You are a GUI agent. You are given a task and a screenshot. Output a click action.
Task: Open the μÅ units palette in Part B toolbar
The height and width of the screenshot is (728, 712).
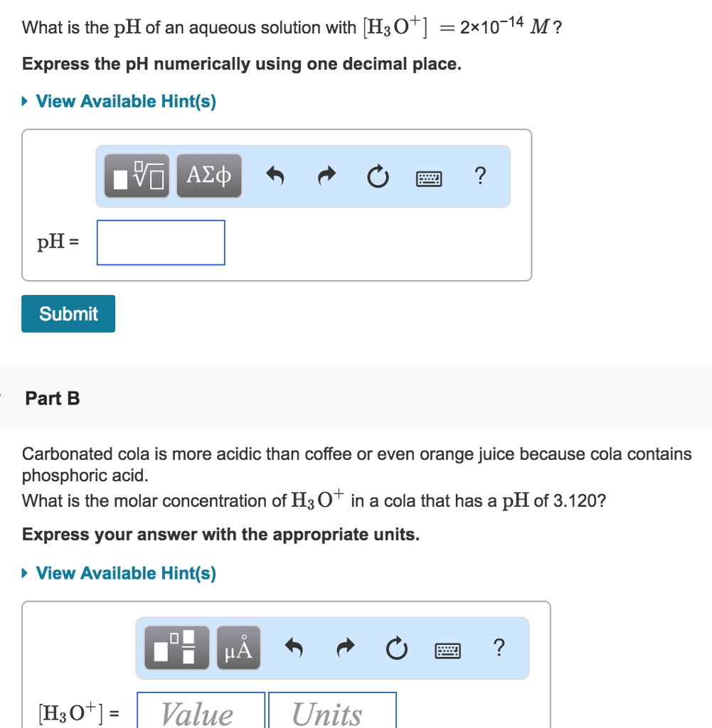point(238,647)
